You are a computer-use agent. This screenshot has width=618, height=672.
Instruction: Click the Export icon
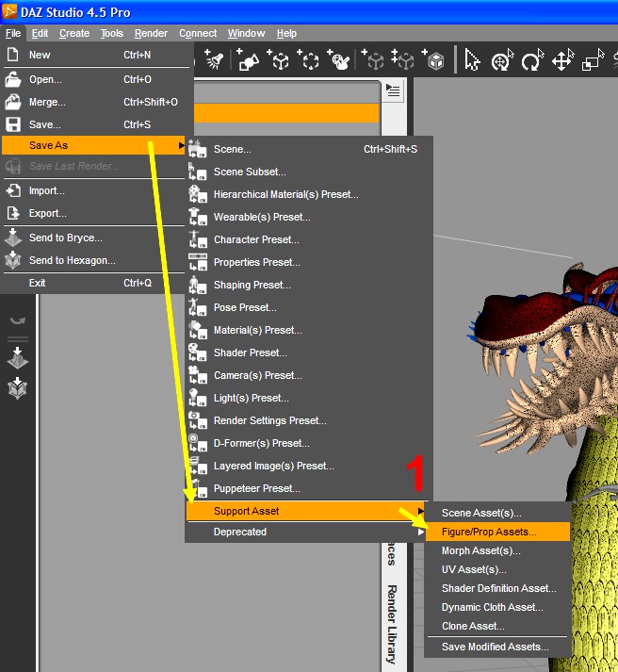(x=13, y=213)
